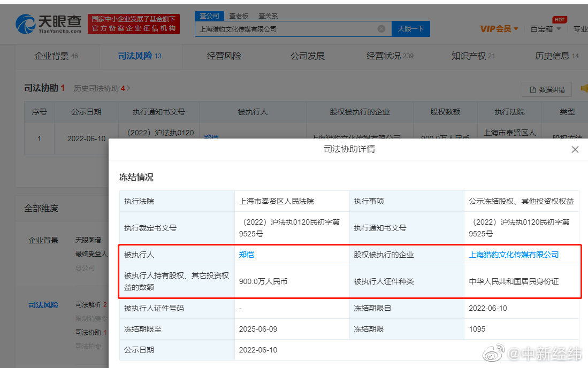Open the 知识产权 tab
The image size is (588, 368).
(x=473, y=56)
